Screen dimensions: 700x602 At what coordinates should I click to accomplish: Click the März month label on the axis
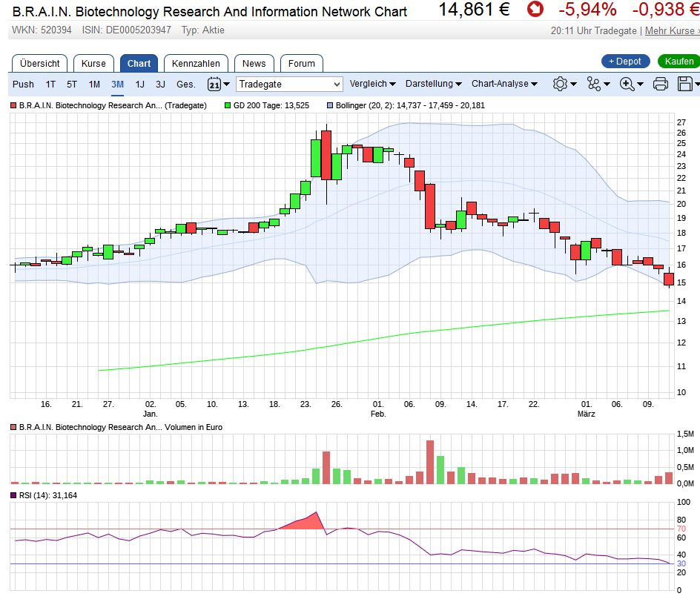[x=586, y=414]
